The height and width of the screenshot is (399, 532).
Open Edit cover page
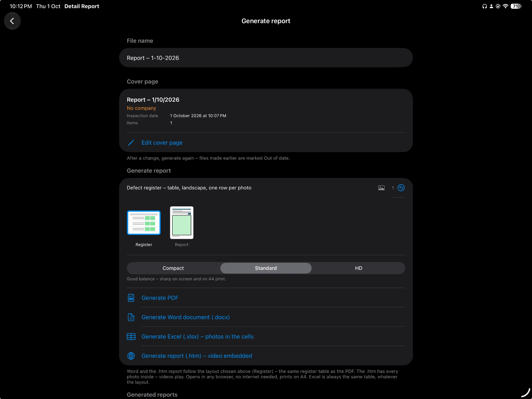(162, 143)
